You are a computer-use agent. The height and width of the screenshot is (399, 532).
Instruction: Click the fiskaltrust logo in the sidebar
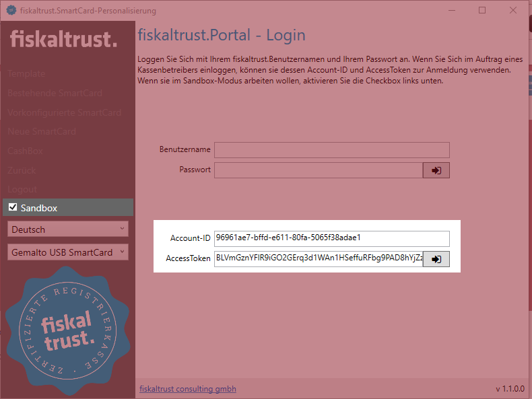[64, 39]
